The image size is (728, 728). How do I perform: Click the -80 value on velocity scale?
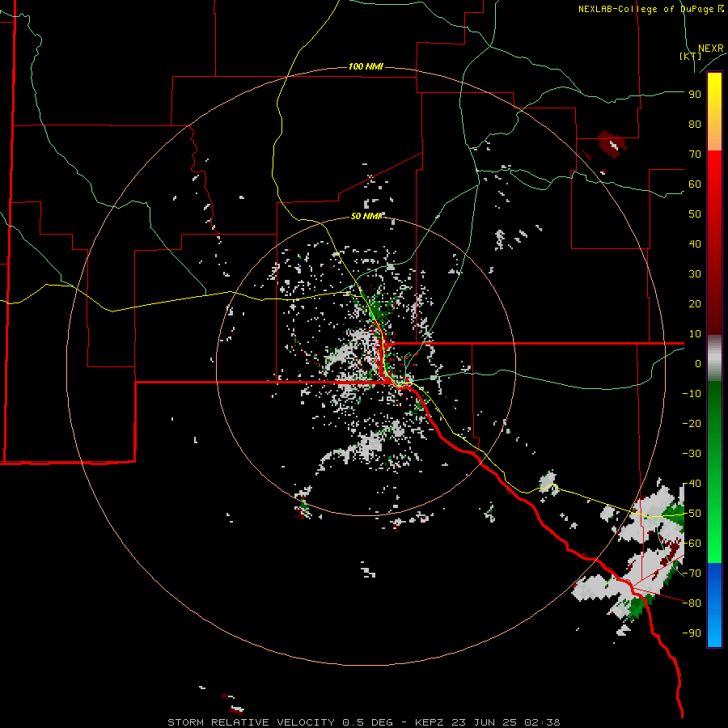click(692, 603)
